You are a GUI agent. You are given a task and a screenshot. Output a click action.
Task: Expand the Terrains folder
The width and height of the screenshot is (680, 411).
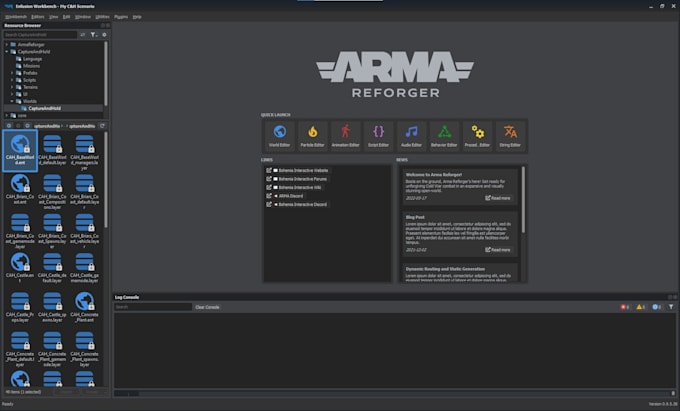[x=12, y=87]
